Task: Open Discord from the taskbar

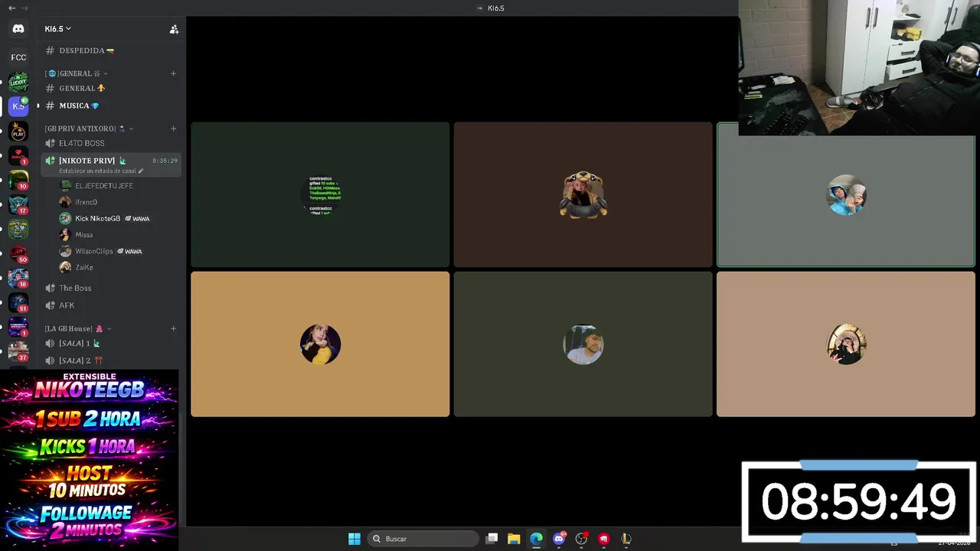Action: (x=559, y=539)
